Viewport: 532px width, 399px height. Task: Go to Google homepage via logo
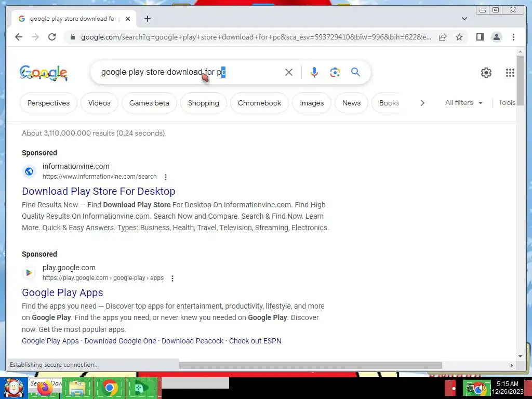(x=44, y=73)
